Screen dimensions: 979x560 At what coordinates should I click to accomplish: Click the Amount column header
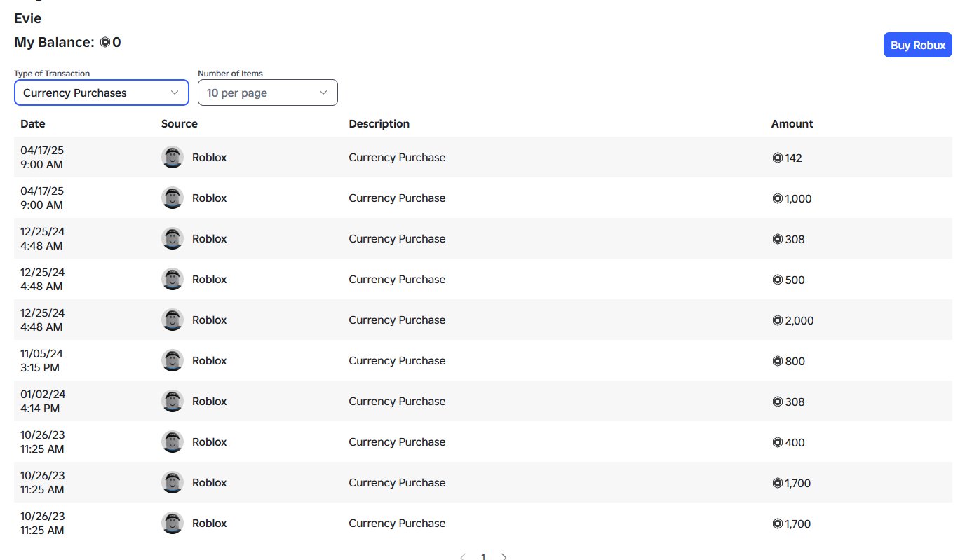[792, 123]
